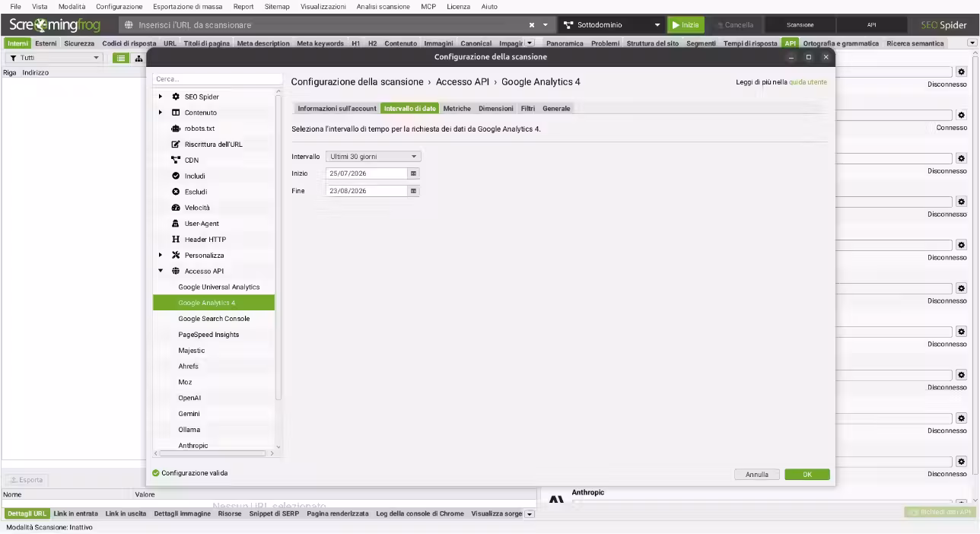Open Riscrittura dell'URL via its pencil icon
Image resolution: width=980 pixels, height=534 pixels.
point(176,145)
